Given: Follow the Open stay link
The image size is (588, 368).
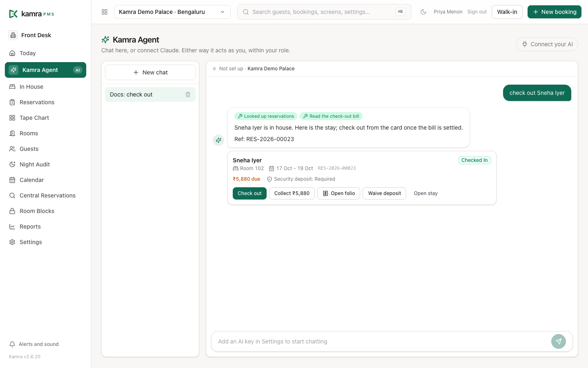Looking at the screenshot, I should [425, 193].
